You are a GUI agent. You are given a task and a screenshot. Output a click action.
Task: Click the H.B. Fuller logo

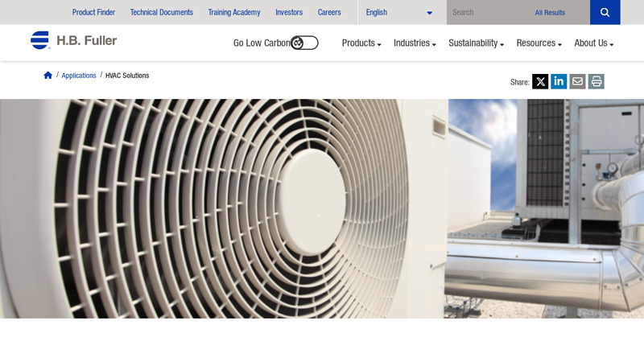coord(73,40)
